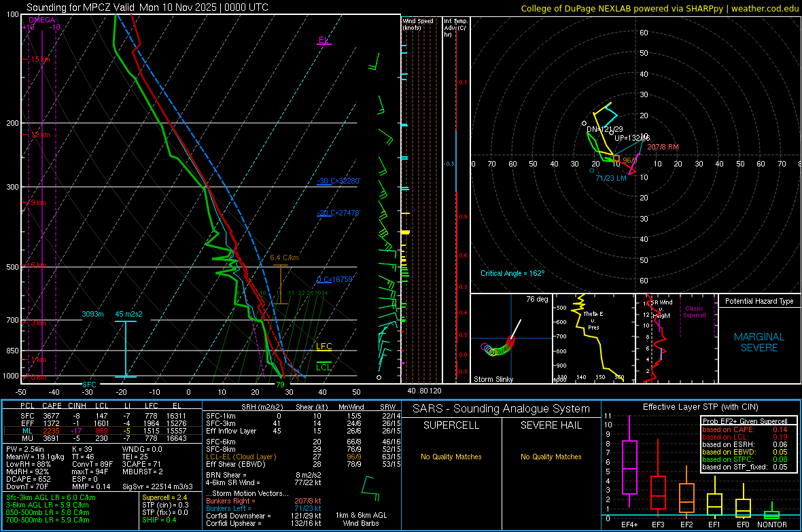Screen dimensions: 802x532
Task: Click the Bunkers Right = 207/8 kt line
Action: pos(264,501)
